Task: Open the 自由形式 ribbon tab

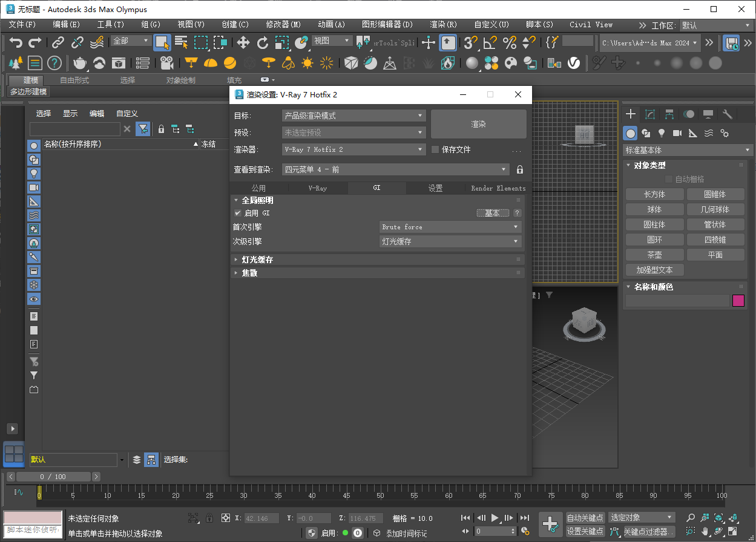Action: tap(74, 80)
